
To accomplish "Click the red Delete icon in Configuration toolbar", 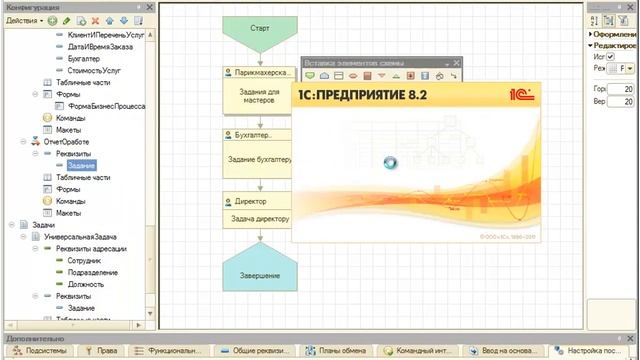I will pos(96,20).
